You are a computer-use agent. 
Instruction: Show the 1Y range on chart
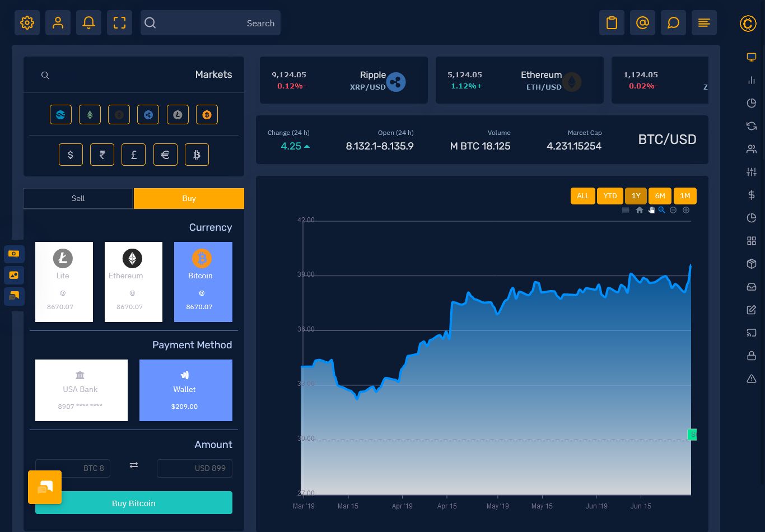coord(636,196)
